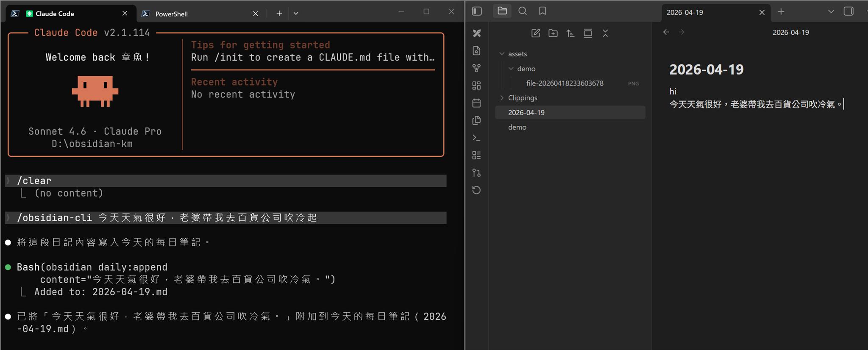Open canvas grid icon in ribbon

click(x=476, y=86)
